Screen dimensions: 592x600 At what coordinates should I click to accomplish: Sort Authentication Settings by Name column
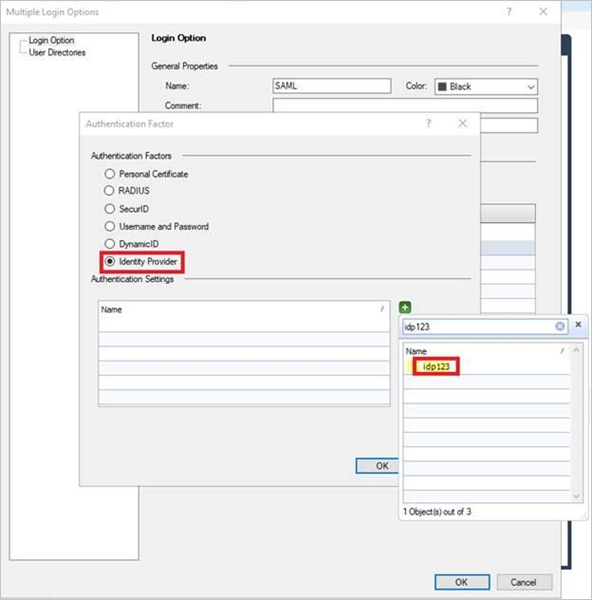click(244, 309)
